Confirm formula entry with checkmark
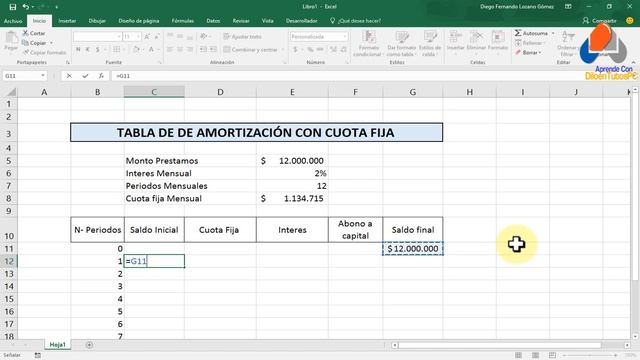Image resolution: width=640 pixels, height=360 pixels. tap(85, 76)
